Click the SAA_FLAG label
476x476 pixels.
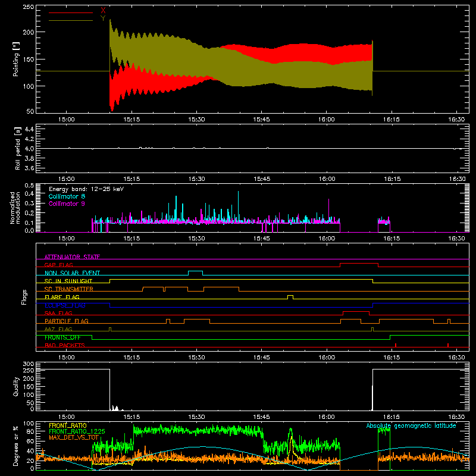tap(58, 313)
